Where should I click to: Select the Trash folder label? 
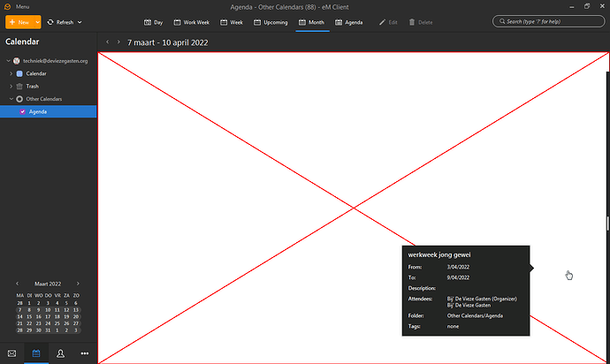[x=33, y=87]
